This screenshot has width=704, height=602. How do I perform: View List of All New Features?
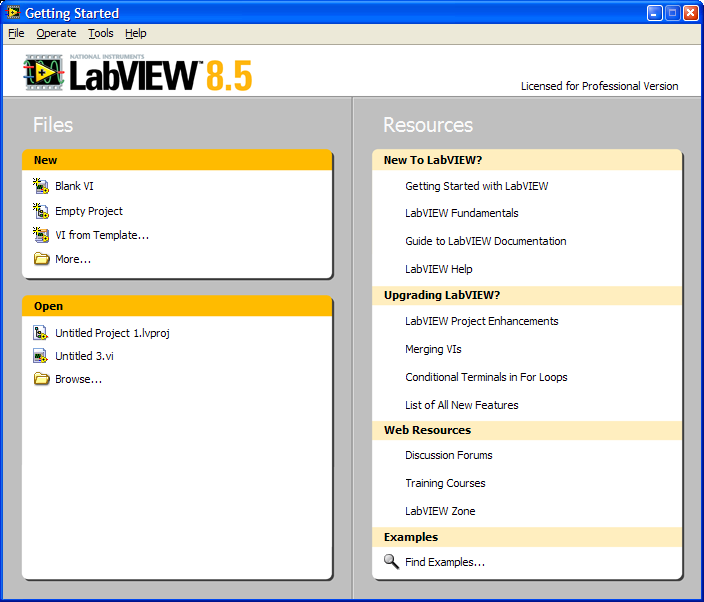coord(461,405)
